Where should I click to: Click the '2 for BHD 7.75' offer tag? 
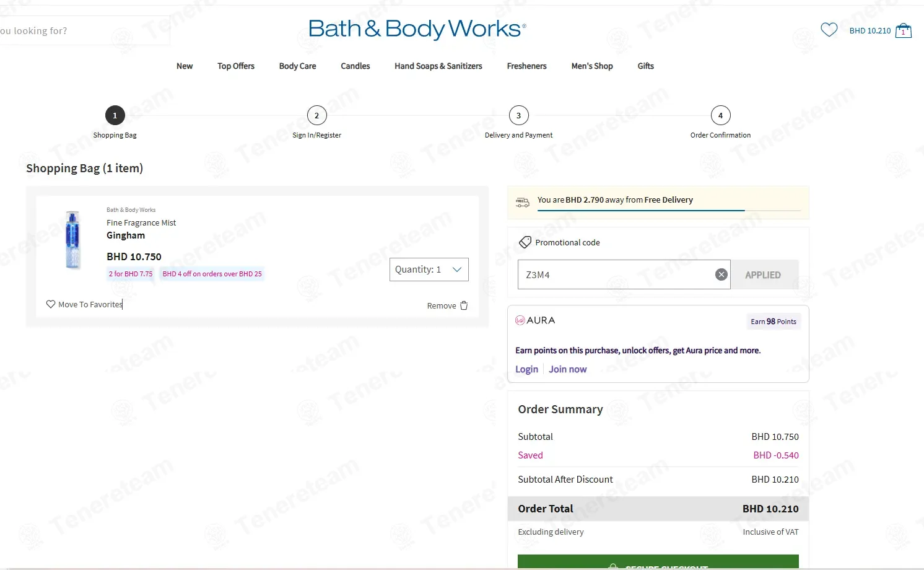pyautogui.click(x=131, y=274)
